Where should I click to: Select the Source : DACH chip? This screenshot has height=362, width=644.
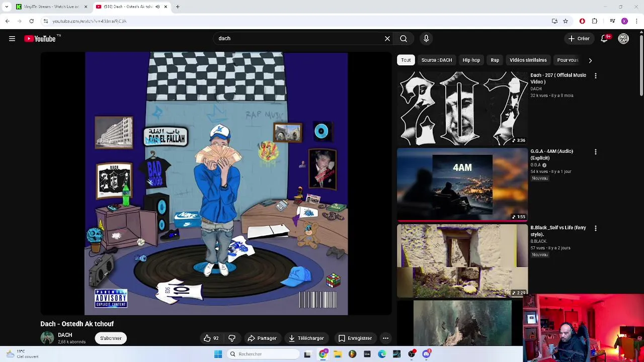click(x=437, y=60)
